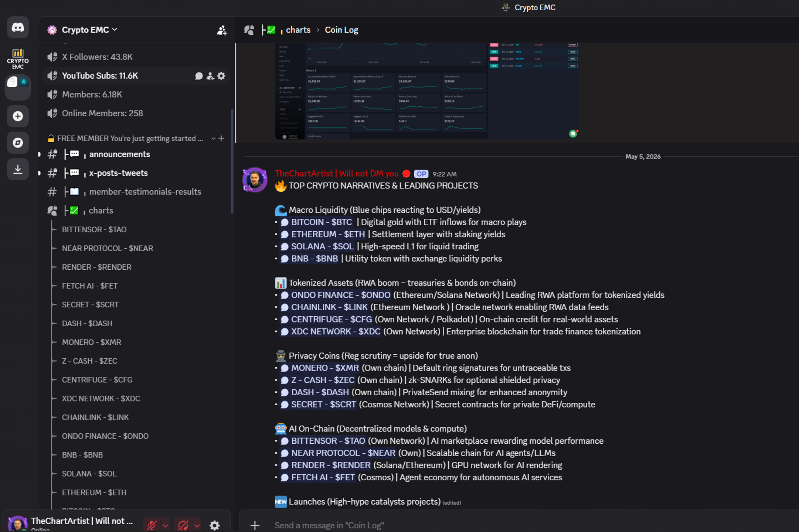
Task: Join X Followers: 43.8K voice channel
Action: [x=136, y=57]
